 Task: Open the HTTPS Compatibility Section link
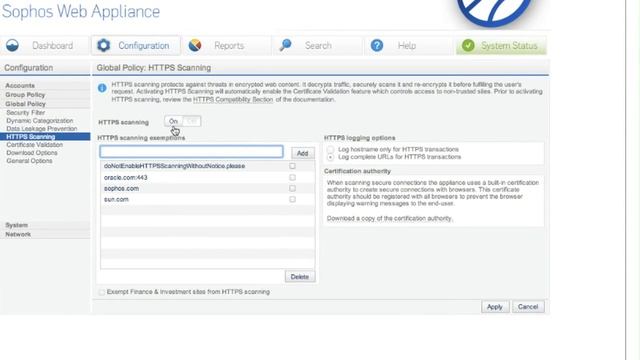(233, 100)
